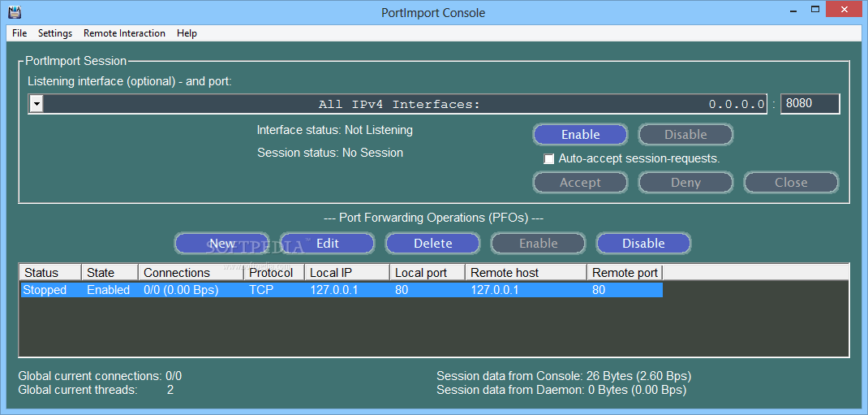The height and width of the screenshot is (415, 868).
Task: Expand the listening interface dropdown arrow
Action: tap(36, 104)
